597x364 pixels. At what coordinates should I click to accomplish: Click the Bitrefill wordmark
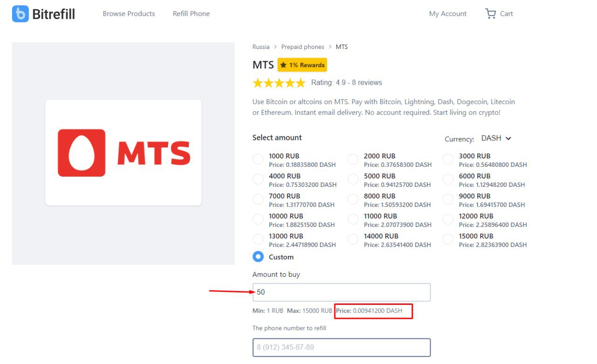[54, 14]
